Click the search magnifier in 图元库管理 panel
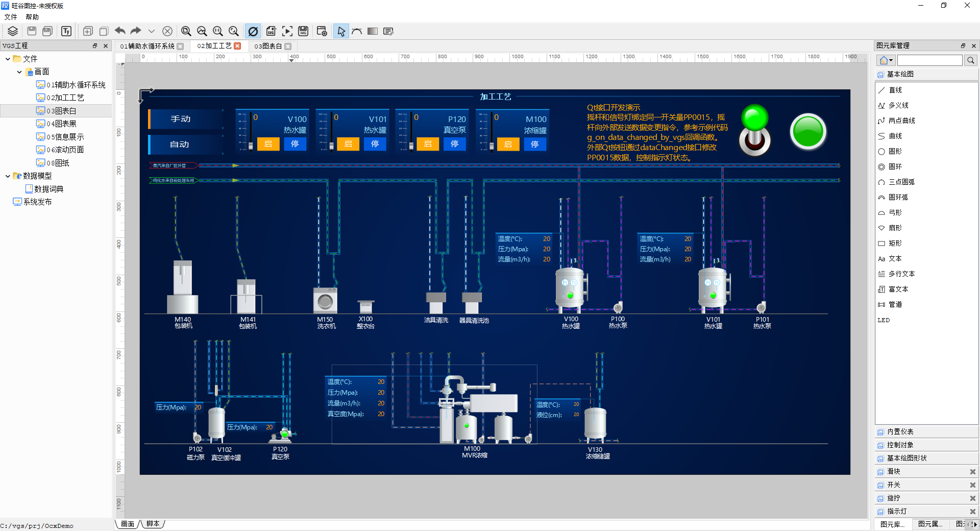Viewport: 980px width, 531px height. point(970,60)
